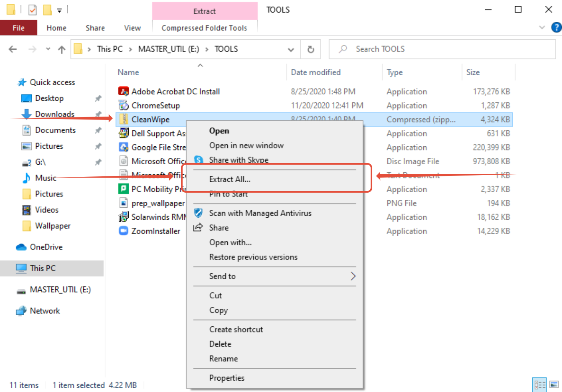Image resolution: width=562 pixels, height=392 pixels.
Task: Go up one folder level with Up arrow
Action: [x=62, y=49]
